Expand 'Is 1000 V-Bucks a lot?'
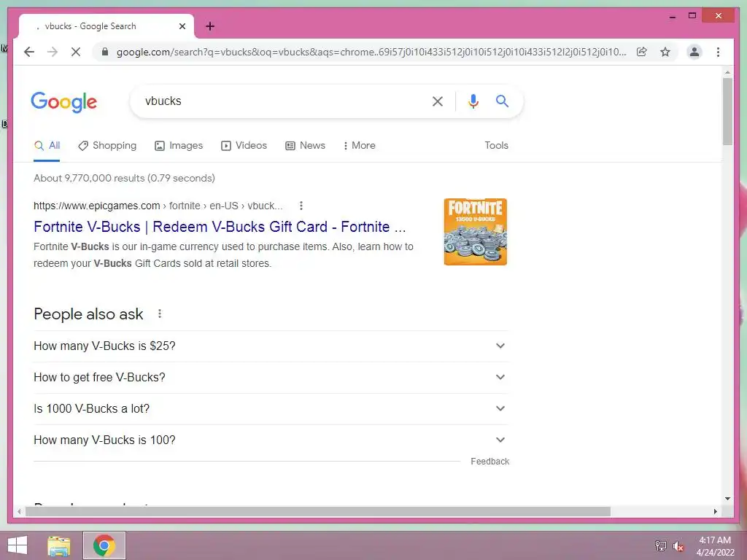747x560 pixels. tap(271, 409)
